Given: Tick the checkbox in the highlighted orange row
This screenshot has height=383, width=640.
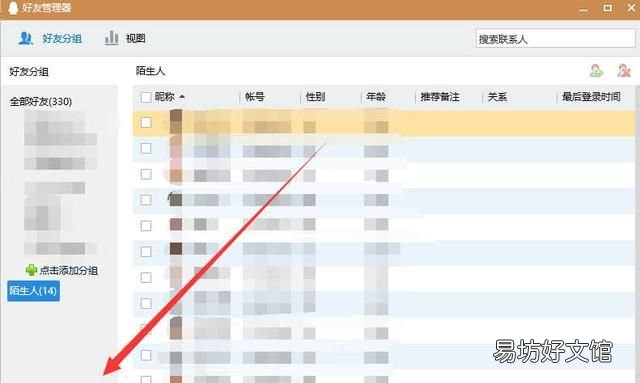Looking at the screenshot, I should point(146,122).
